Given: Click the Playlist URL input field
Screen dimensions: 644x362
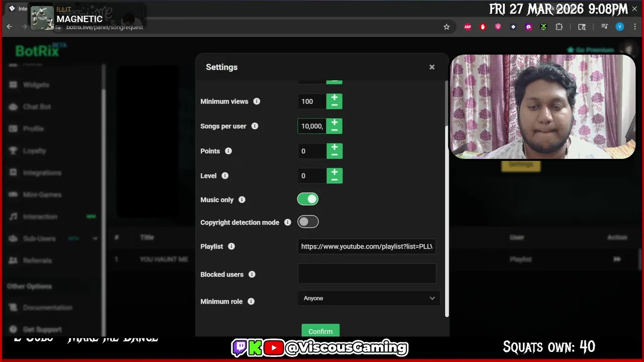Looking at the screenshot, I should pyautogui.click(x=367, y=246).
